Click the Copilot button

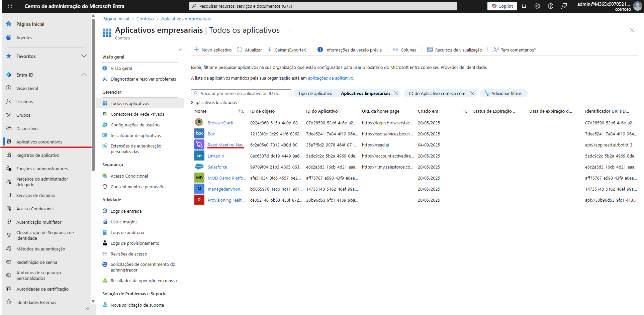click(x=502, y=6)
